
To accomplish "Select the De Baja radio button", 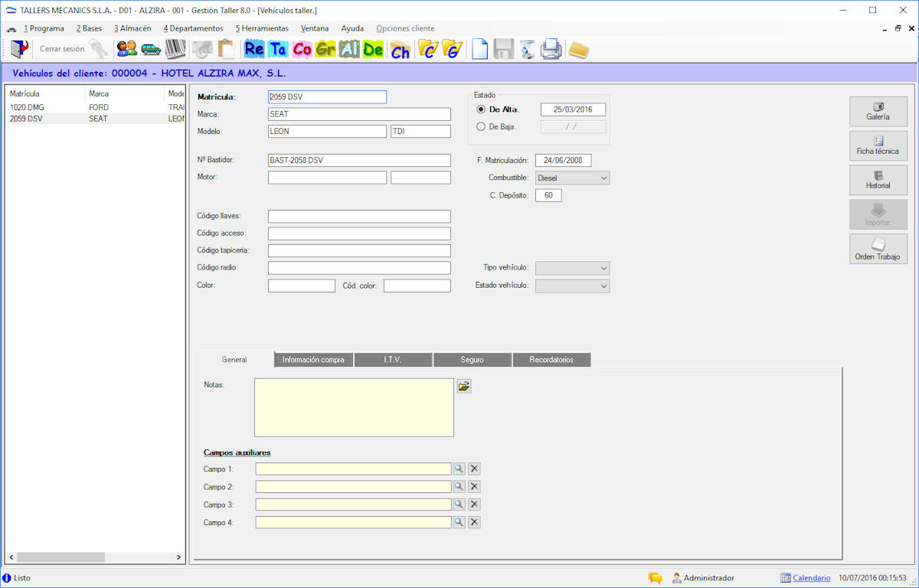I will point(481,126).
